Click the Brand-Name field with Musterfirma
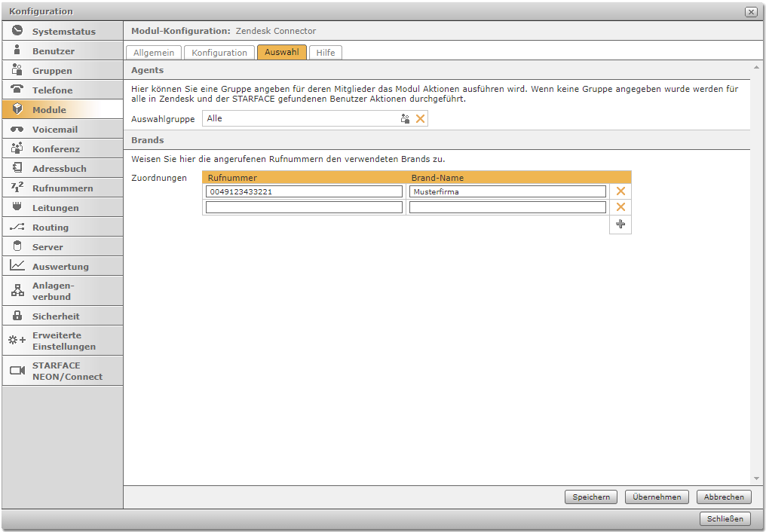 [x=507, y=192]
